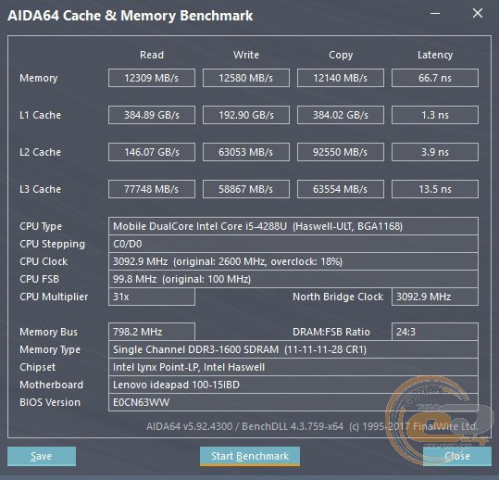Select Memory Latency value 66.7 ns

[x=435, y=78]
